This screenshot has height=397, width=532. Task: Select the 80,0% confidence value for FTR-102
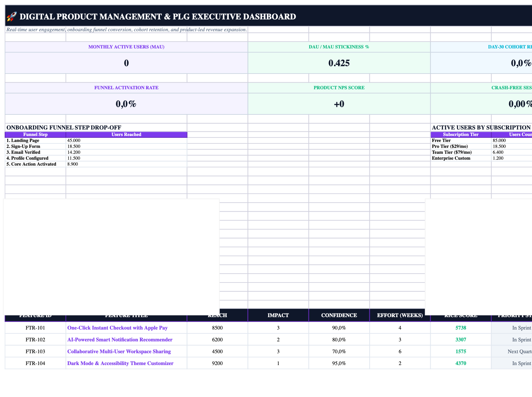pos(339,340)
